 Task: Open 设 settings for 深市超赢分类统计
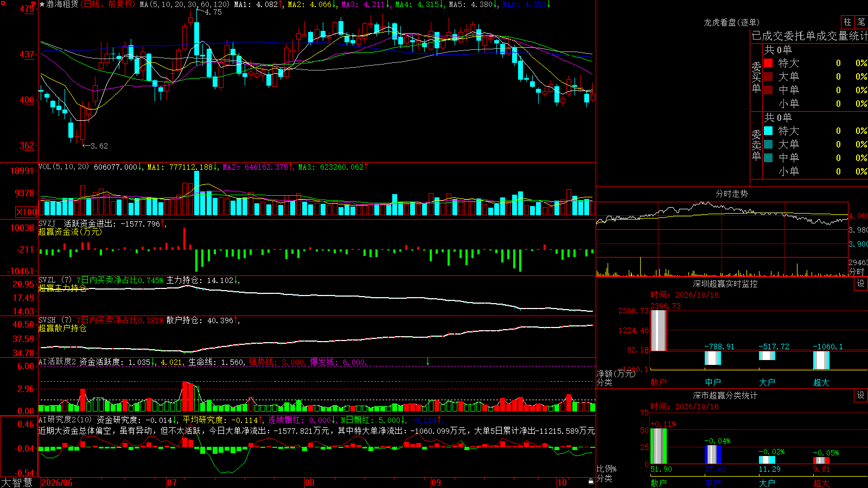(861, 395)
